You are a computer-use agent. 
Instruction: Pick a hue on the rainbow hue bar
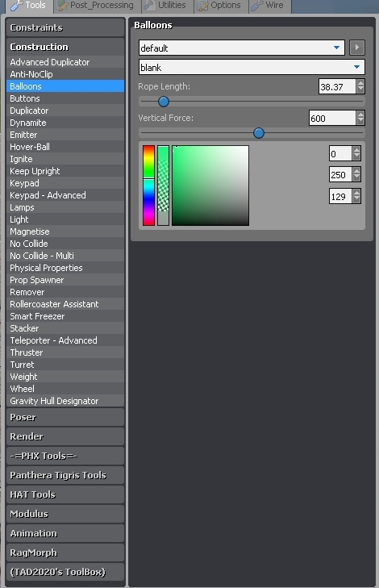[x=148, y=186]
